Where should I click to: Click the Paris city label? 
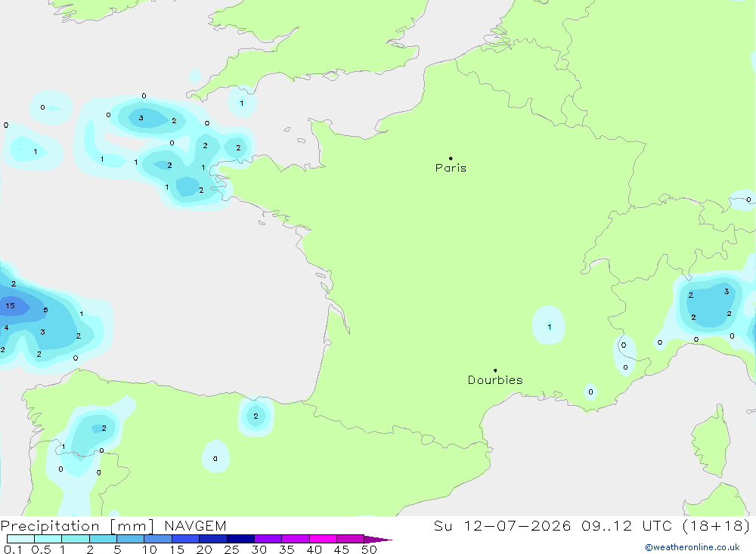[x=451, y=168]
